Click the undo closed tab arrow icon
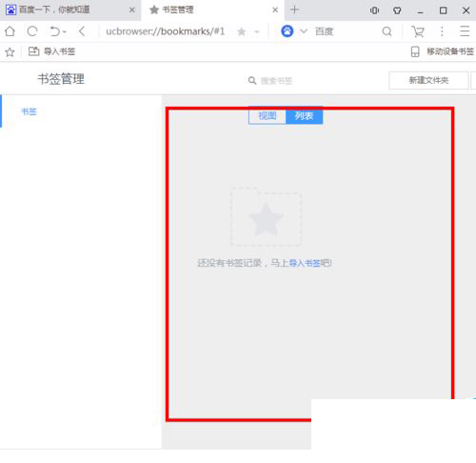476x463 pixels. pos(55,31)
